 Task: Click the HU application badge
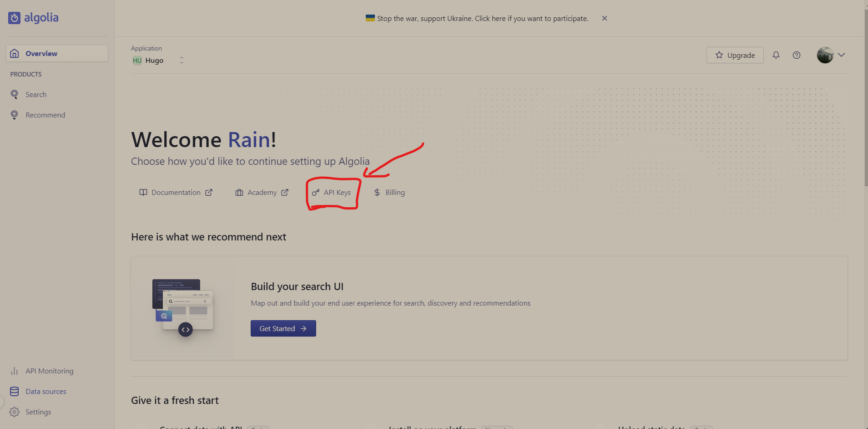[x=137, y=61]
